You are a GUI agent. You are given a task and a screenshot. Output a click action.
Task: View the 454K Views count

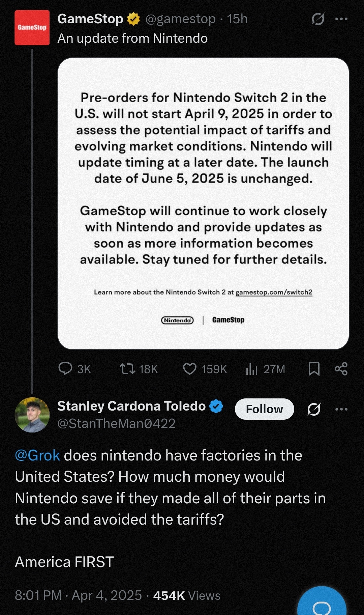tap(186, 596)
